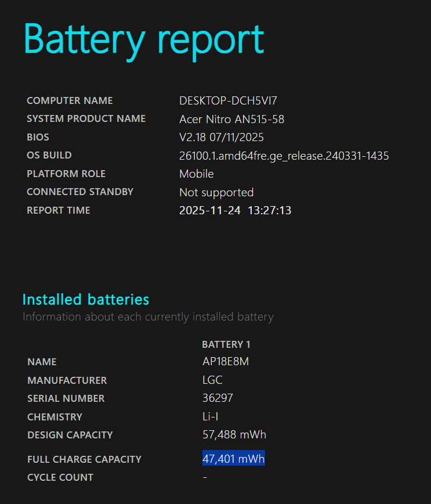Click the SYSTEM PRODUCT NAME label
This screenshot has height=504, width=431.
[86, 119]
